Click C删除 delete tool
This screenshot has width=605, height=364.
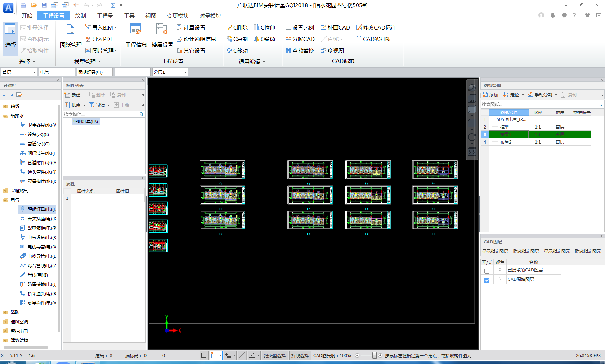[x=237, y=27]
